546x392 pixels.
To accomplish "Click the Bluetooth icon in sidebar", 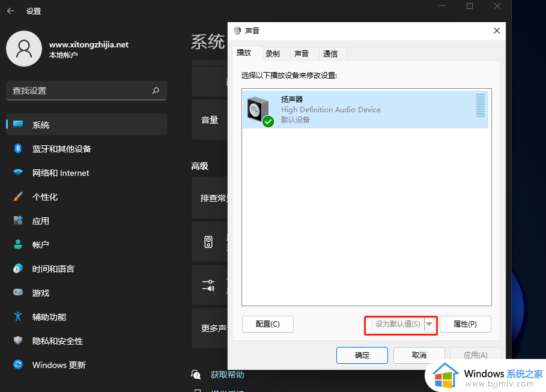I will coord(18,148).
